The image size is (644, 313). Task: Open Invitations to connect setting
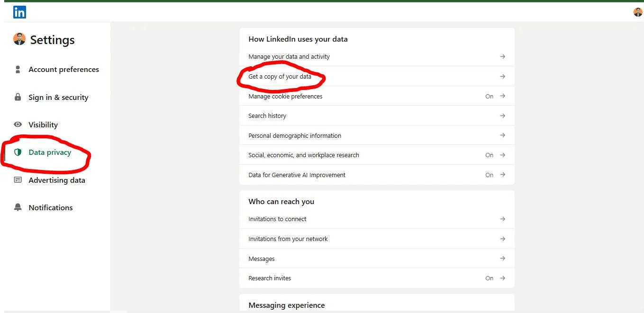pos(377,219)
